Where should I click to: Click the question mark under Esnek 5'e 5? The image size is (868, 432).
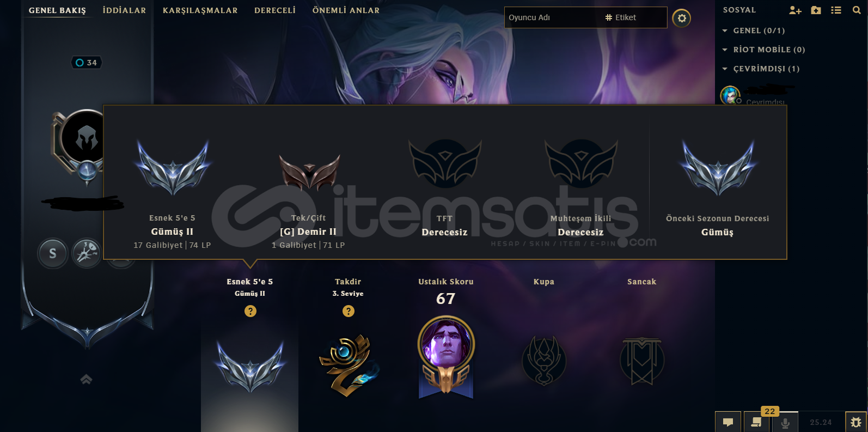250,311
